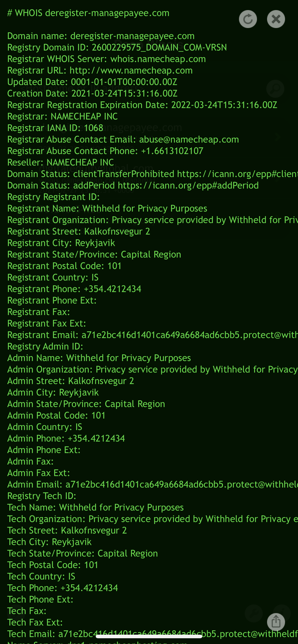The image size is (298, 644).
Task: Tap the Registrant Email protect address
Action: click(x=190, y=335)
